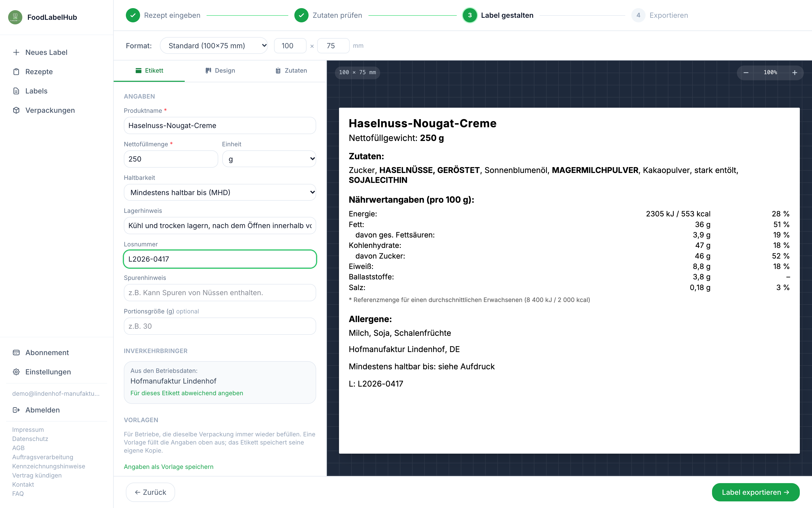This screenshot has height=508, width=812.
Task: Click Angaben als Vorlage speichern link
Action: point(168,467)
